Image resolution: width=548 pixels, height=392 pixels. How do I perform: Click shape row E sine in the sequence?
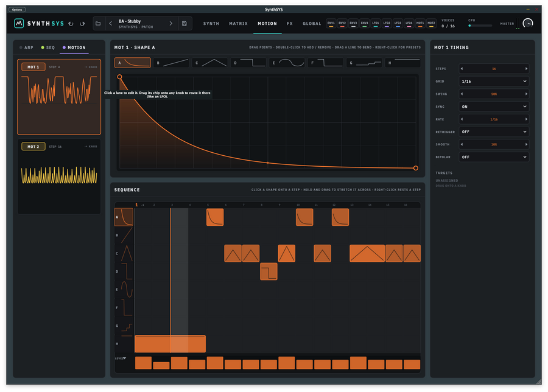click(x=124, y=290)
